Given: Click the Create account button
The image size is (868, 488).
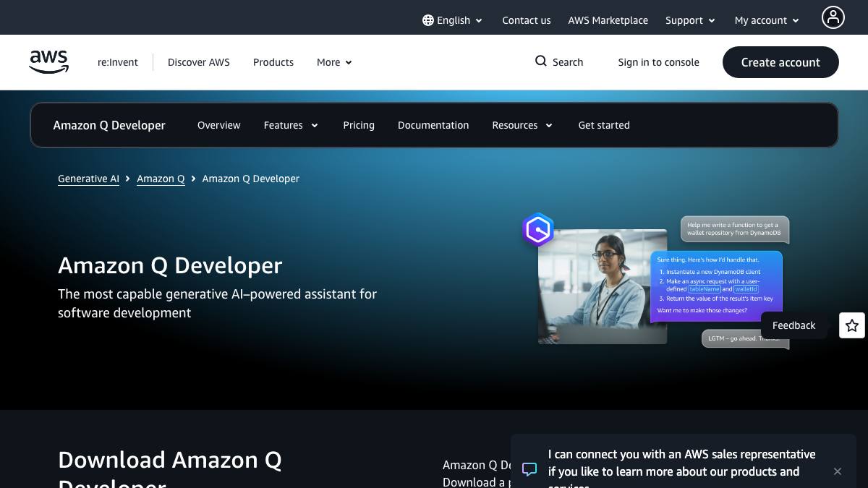Looking at the screenshot, I should click(x=780, y=62).
